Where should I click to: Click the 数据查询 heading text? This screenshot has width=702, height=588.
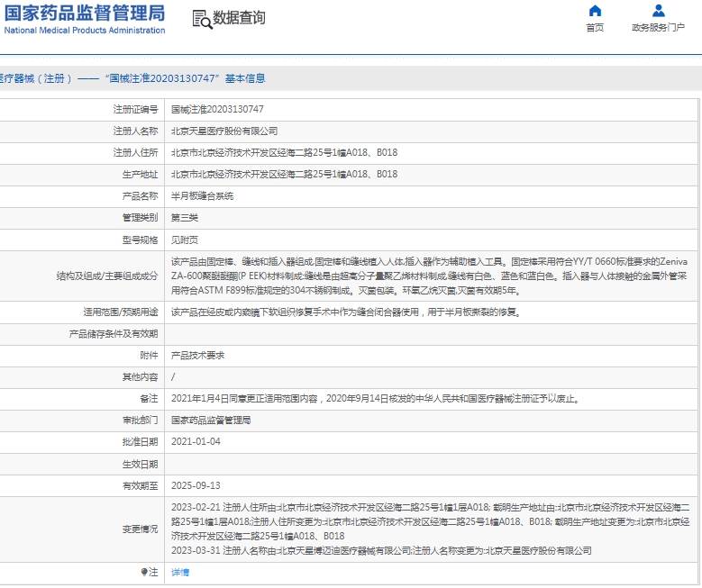pos(239,18)
